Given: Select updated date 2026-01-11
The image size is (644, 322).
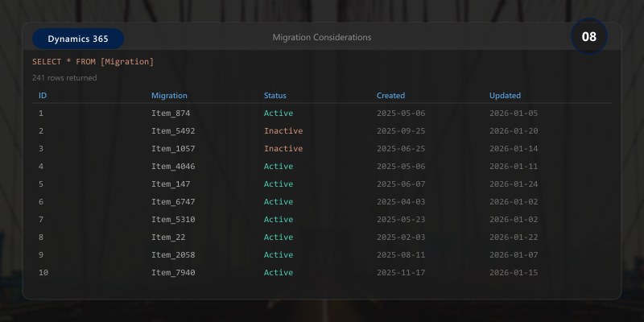Looking at the screenshot, I should [514, 167].
